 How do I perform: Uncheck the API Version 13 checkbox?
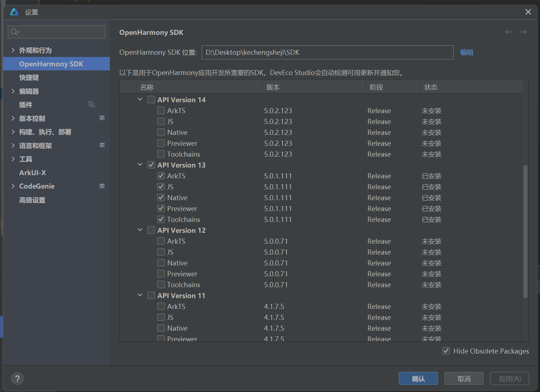[x=151, y=165]
